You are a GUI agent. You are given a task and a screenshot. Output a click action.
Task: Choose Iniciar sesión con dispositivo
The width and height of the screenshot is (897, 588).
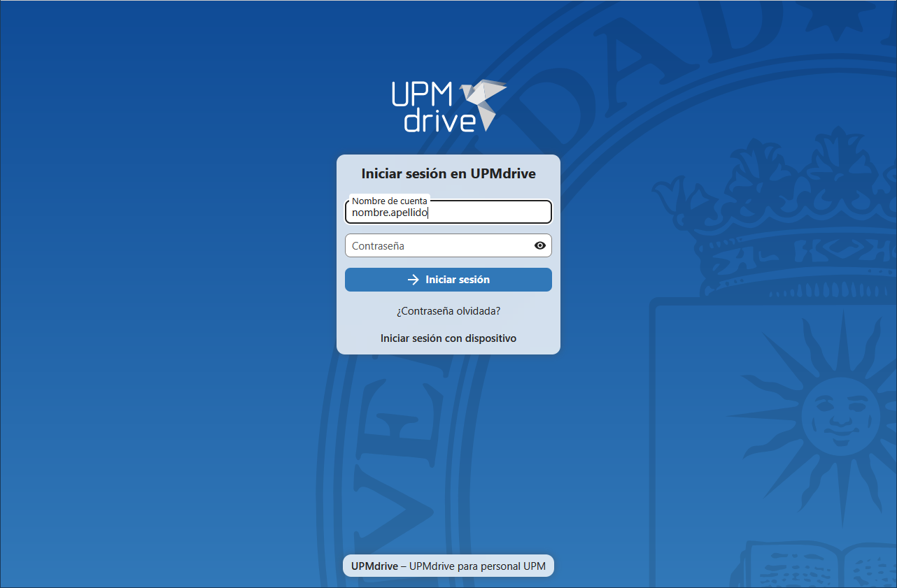(x=448, y=338)
